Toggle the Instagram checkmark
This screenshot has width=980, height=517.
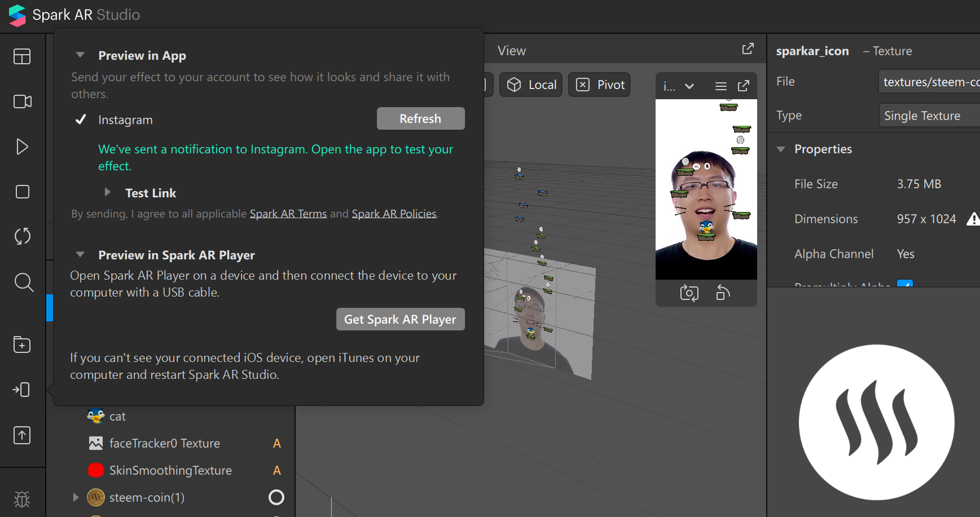click(x=81, y=120)
